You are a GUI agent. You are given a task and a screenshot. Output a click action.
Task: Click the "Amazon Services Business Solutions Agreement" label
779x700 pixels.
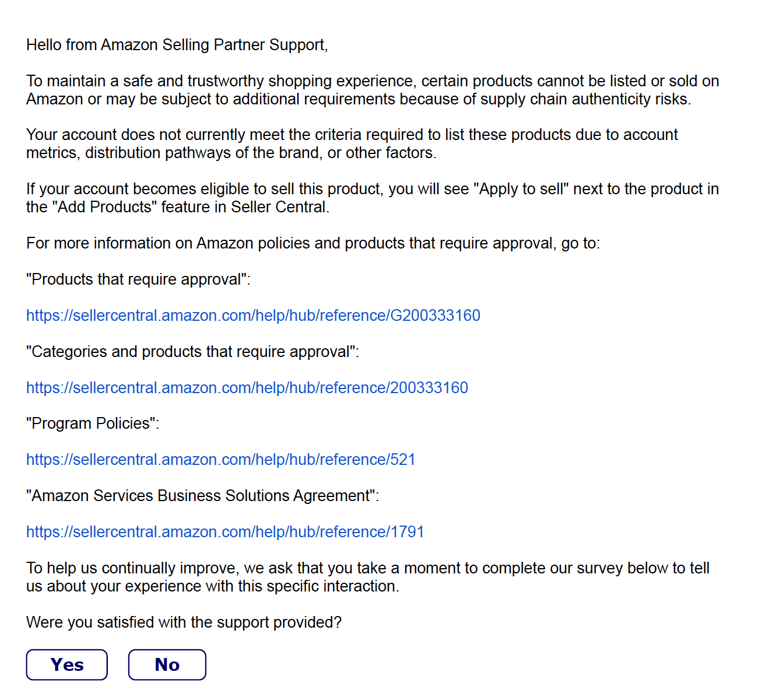[202, 496]
